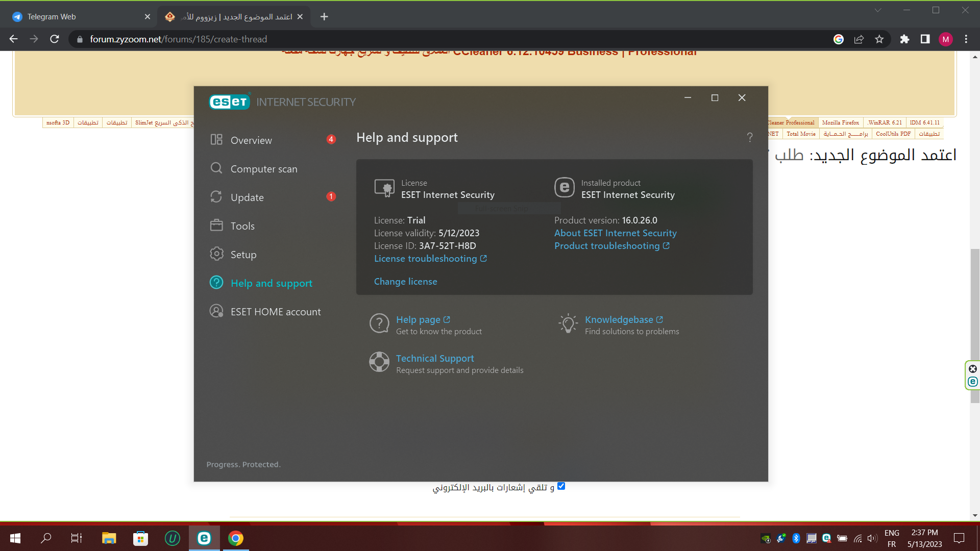Open Chrome three-dot menu
Viewport: 980px width, 551px height.
pyautogui.click(x=966, y=39)
